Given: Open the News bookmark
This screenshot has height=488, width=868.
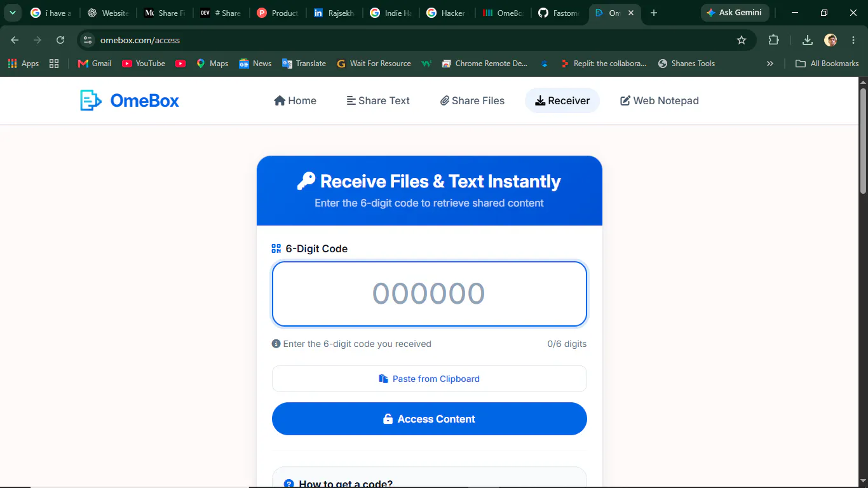Looking at the screenshot, I should [255, 64].
